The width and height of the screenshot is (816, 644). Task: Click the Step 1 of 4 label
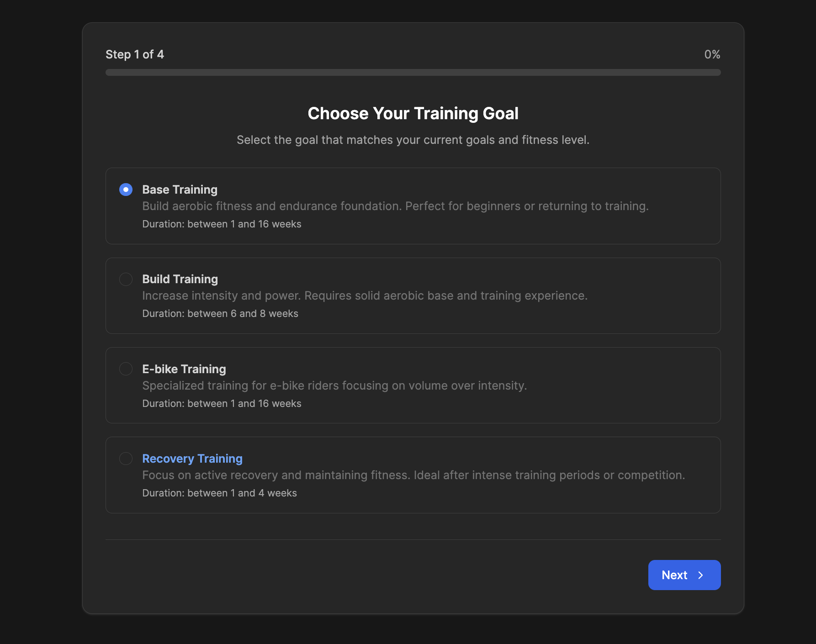[135, 54]
